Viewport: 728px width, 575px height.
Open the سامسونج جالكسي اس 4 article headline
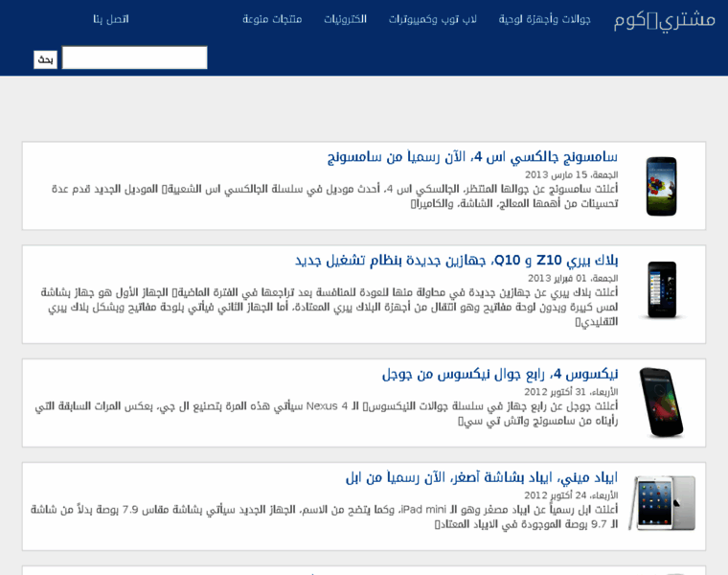coord(472,156)
